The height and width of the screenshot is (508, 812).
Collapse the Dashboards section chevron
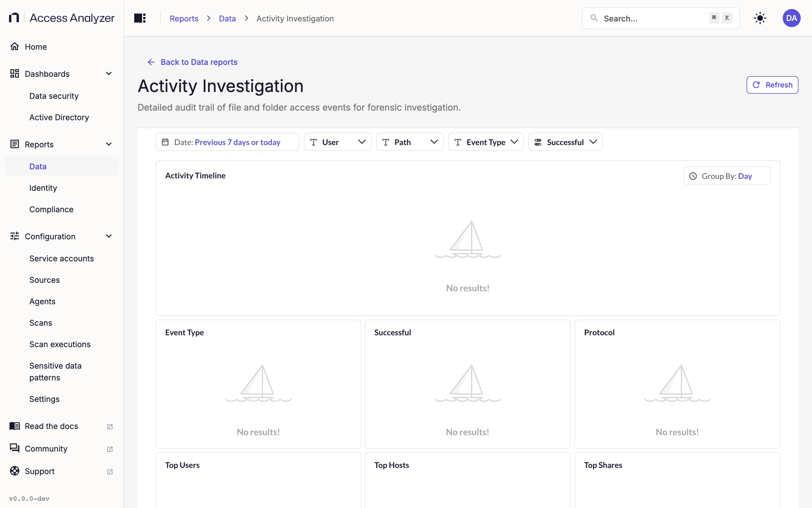(x=109, y=74)
